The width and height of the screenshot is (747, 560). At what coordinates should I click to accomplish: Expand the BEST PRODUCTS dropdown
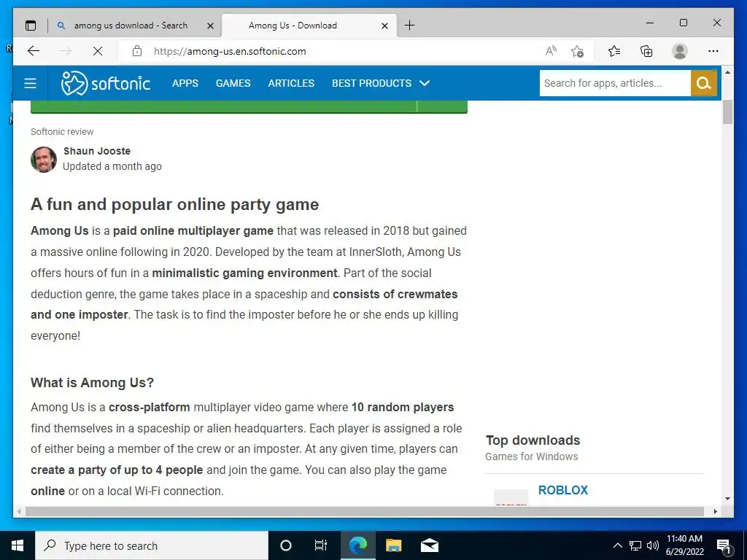tap(381, 83)
